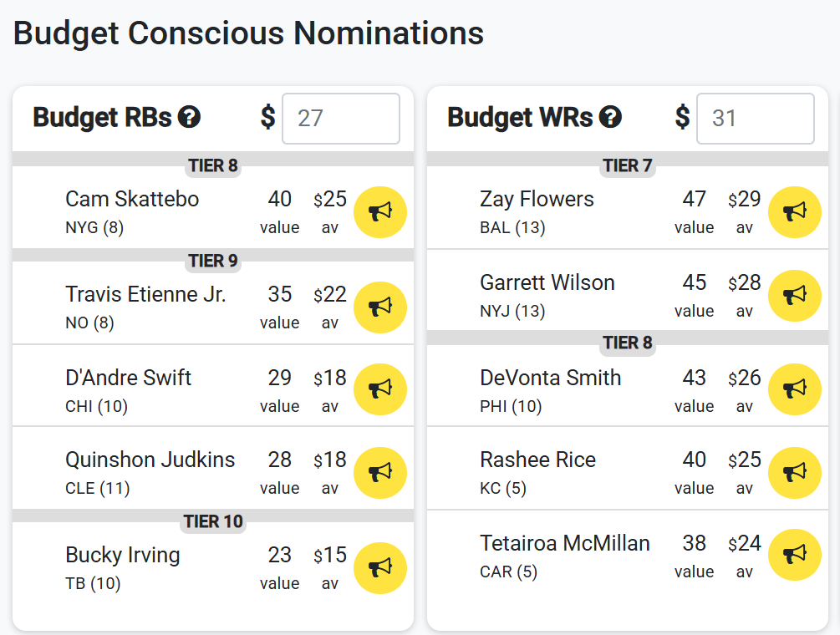Open Tetairoa McMillan player entry

(565, 543)
